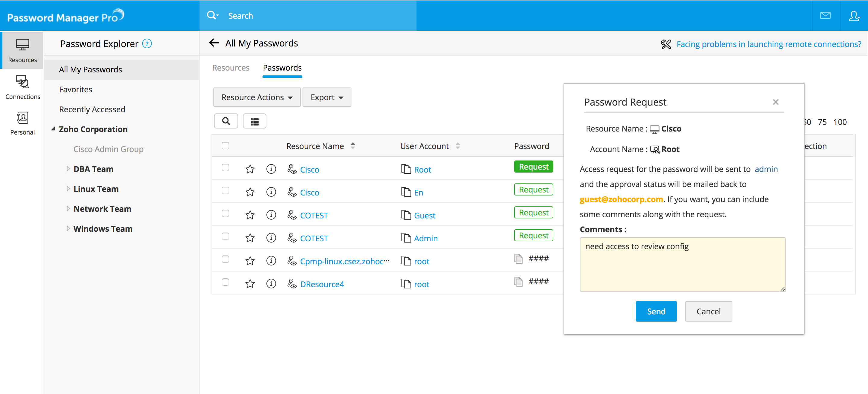868x394 pixels.
Task: Switch to the Resources tab
Action: (x=231, y=68)
